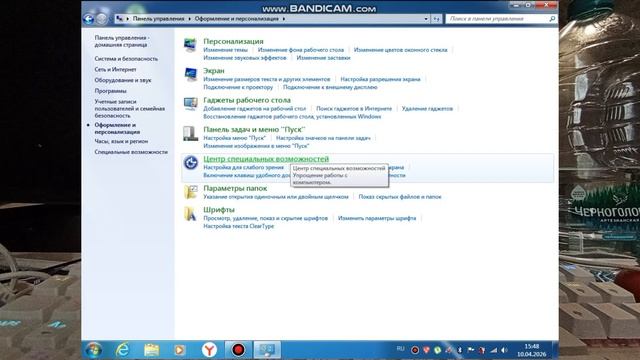Launch Internet Explorer from the taskbar
This screenshot has width=640, height=360.
122,350
